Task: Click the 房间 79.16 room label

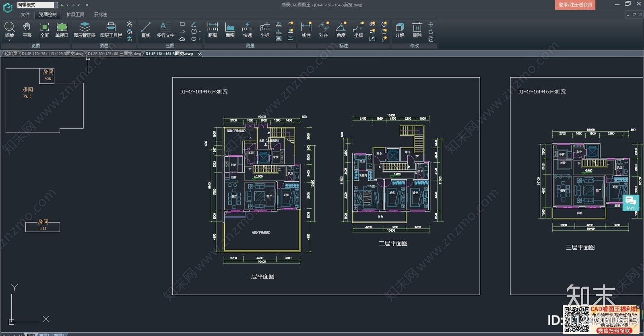Action: (27, 92)
